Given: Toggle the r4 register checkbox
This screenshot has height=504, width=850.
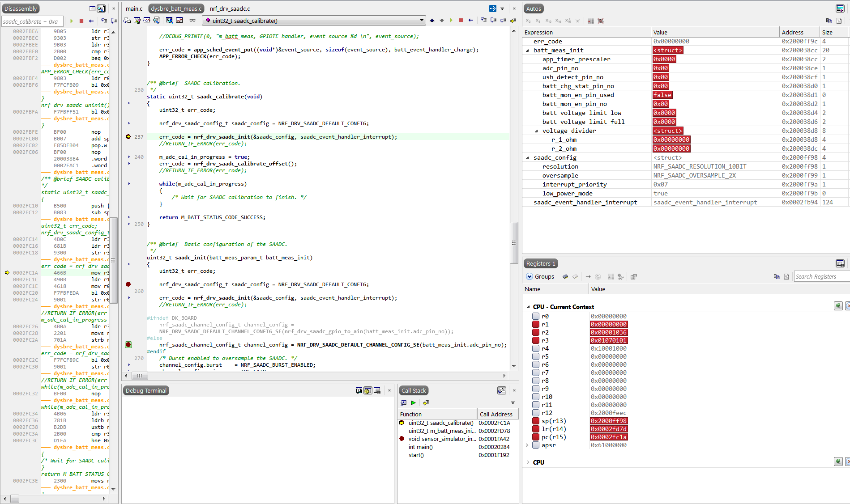Looking at the screenshot, I should tap(535, 348).
